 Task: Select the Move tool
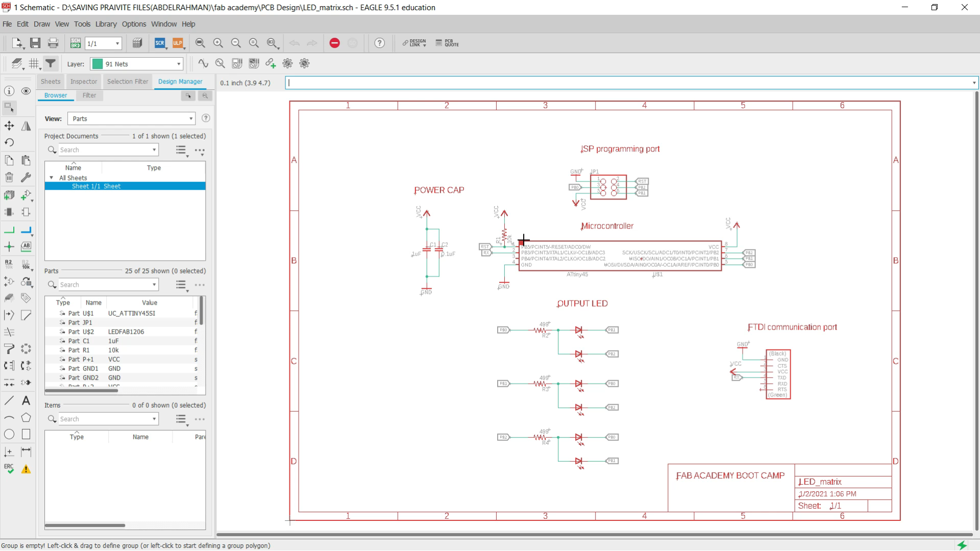point(9,126)
